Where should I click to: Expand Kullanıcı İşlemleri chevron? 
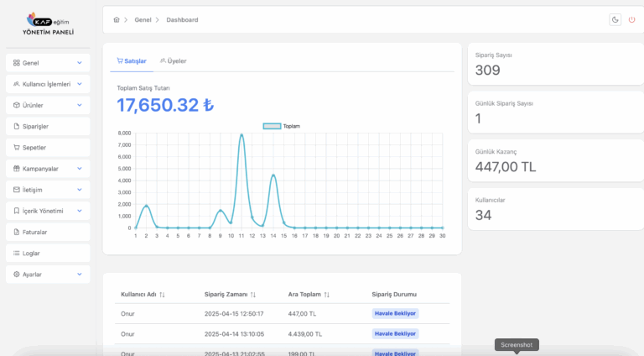(80, 84)
